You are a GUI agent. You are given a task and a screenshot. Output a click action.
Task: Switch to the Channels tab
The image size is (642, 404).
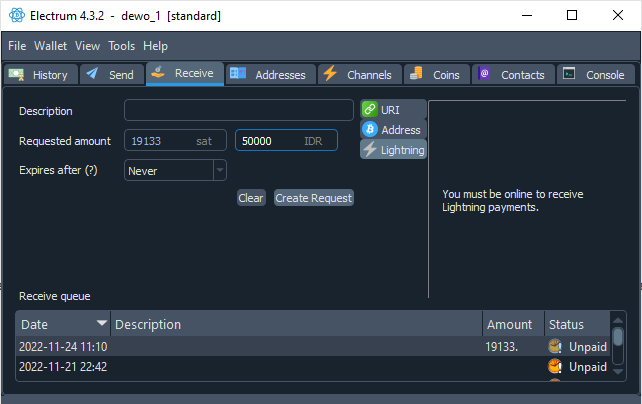point(360,74)
